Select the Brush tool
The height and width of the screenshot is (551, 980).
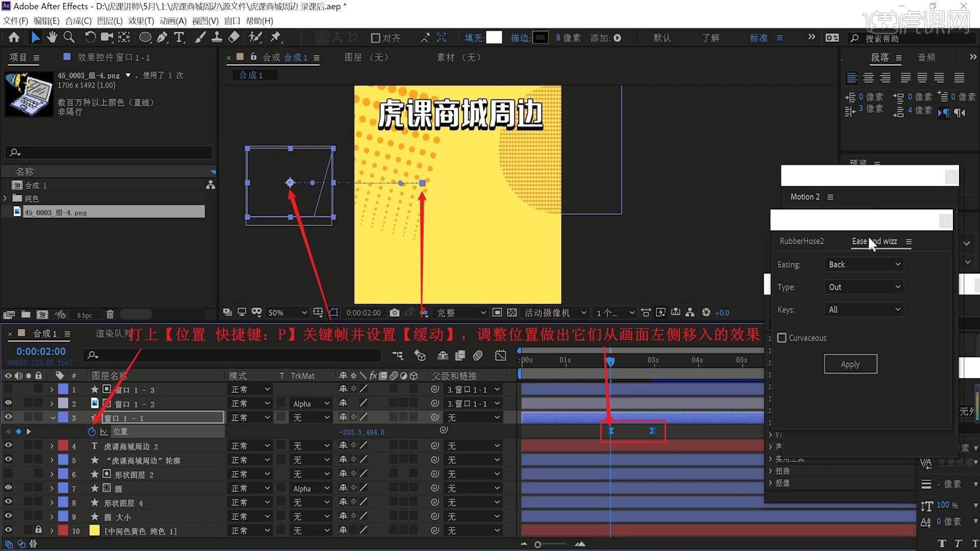201,37
